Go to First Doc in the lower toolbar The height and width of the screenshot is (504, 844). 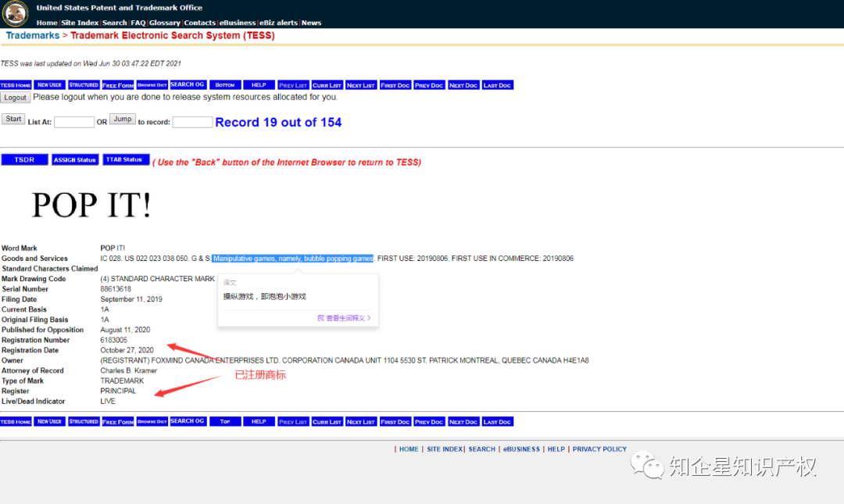tap(395, 422)
